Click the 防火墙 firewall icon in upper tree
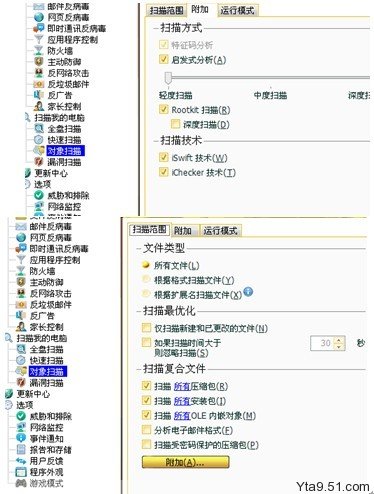Image resolution: width=374 pixels, height=494 pixels. pyautogui.click(x=39, y=51)
